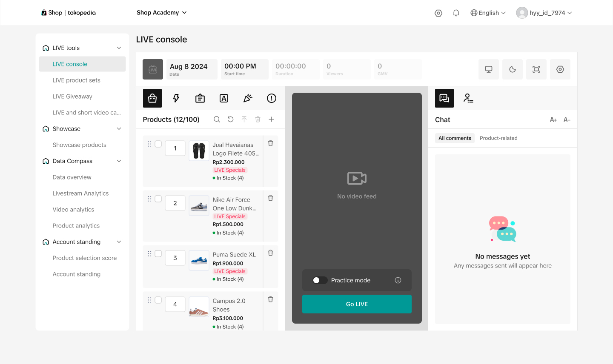Screen dimensions: 613x364
Task: Delete the Jual Havaianas product
Action: pyautogui.click(x=270, y=143)
